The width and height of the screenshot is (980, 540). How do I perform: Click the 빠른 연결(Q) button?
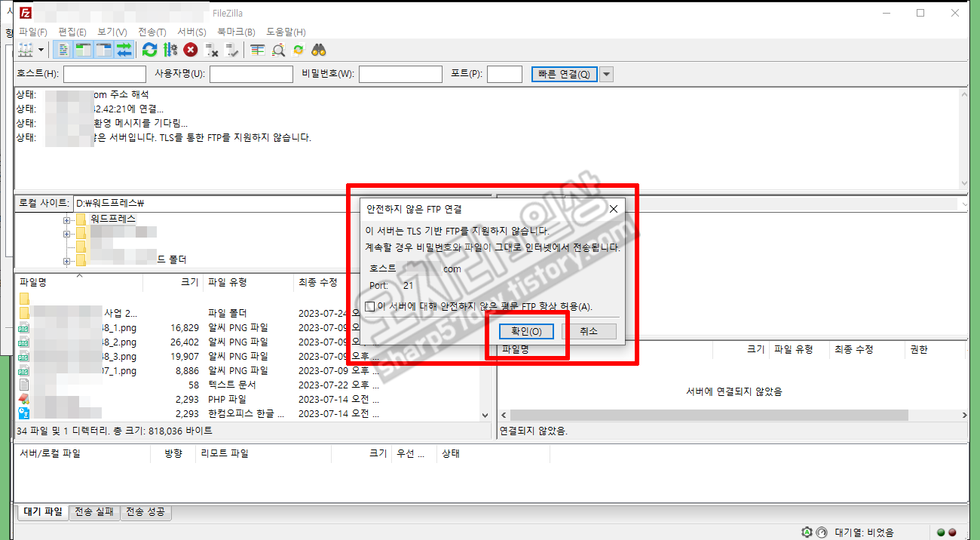564,74
